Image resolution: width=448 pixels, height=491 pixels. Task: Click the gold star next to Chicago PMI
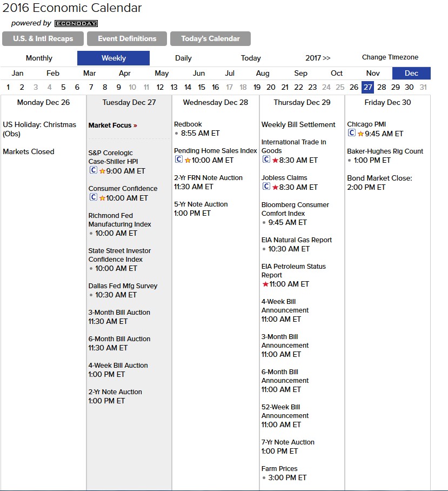360,134
